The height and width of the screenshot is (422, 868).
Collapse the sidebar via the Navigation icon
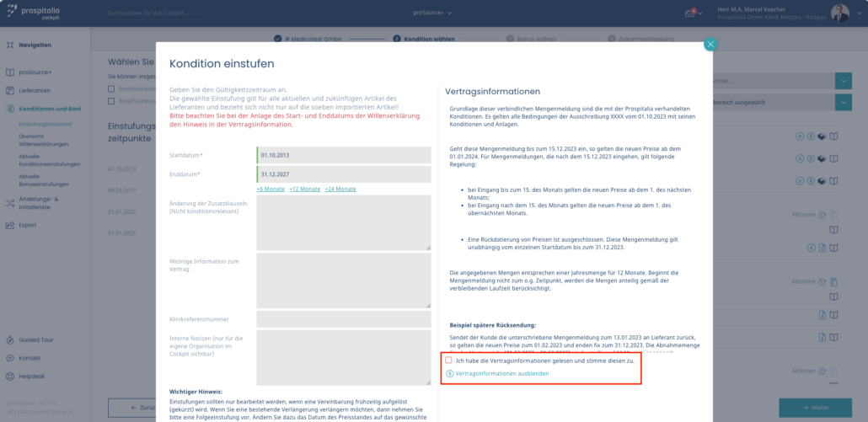click(9, 45)
